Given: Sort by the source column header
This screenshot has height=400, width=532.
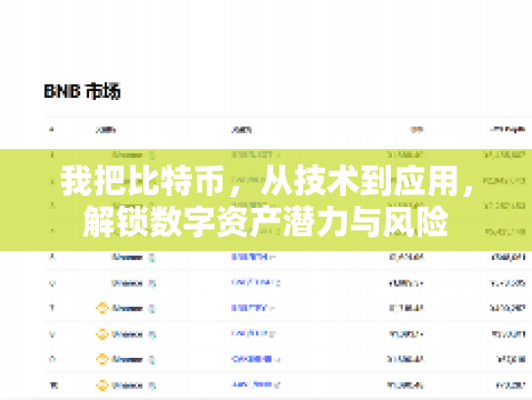Looking at the screenshot, I should pyautogui.click(x=106, y=129).
